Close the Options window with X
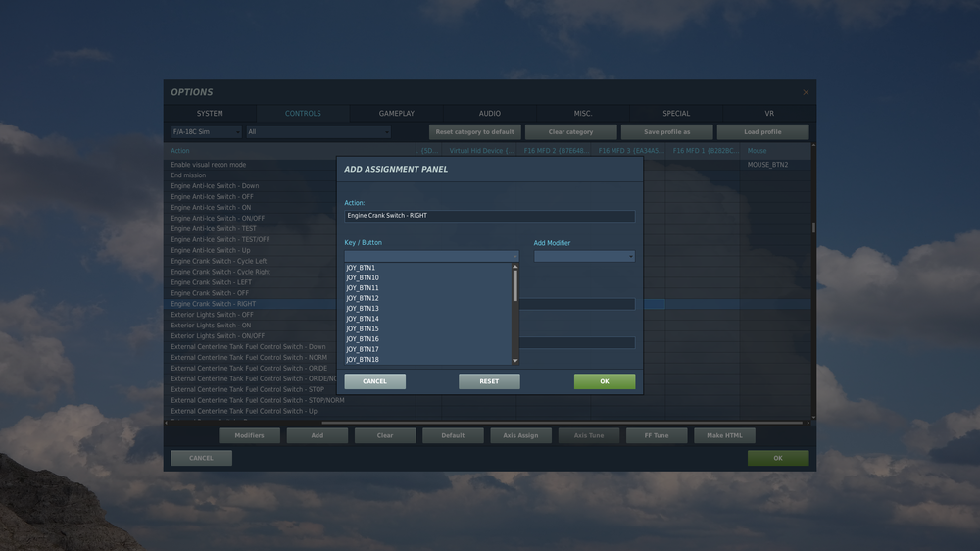The height and width of the screenshot is (551, 980). point(806,92)
